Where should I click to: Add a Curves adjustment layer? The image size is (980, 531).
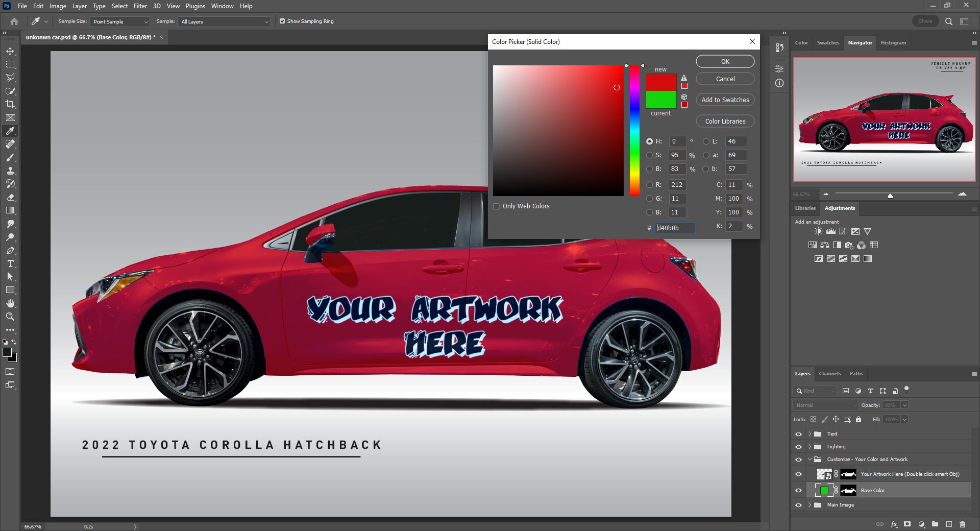pyautogui.click(x=843, y=231)
